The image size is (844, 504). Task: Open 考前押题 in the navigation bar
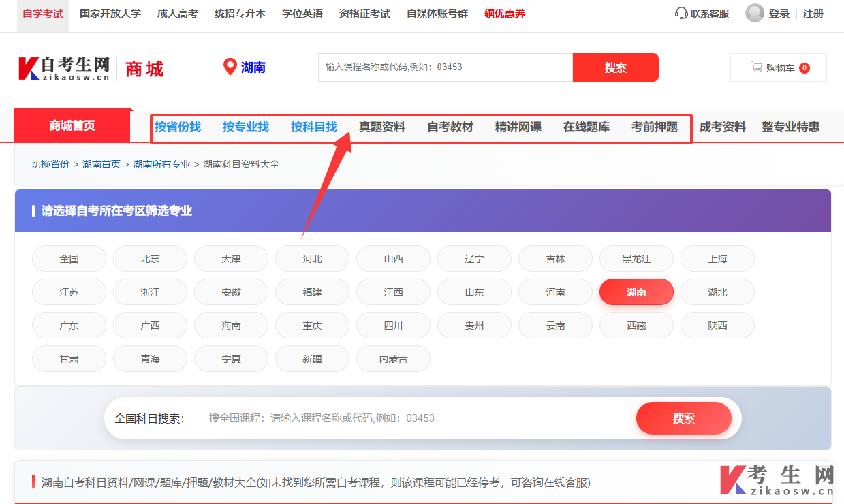655,127
